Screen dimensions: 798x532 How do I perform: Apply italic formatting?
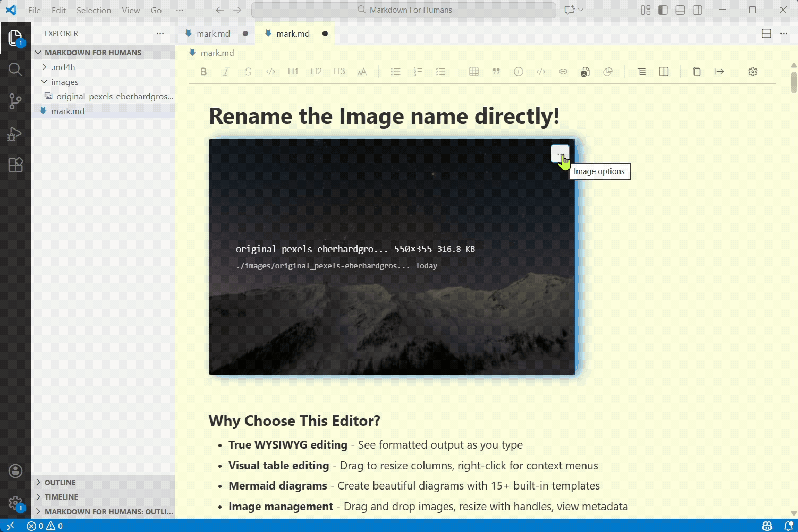click(x=226, y=71)
